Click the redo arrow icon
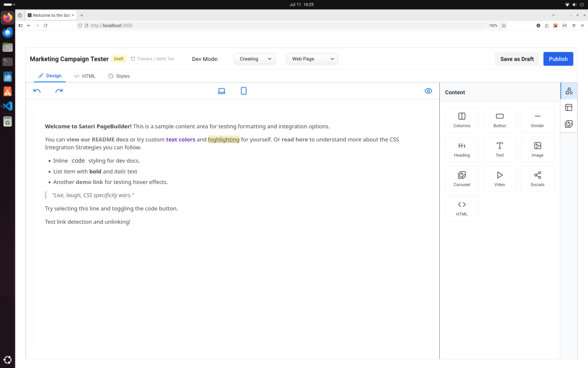The image size is (588, 368). click(x=59, y=91)
